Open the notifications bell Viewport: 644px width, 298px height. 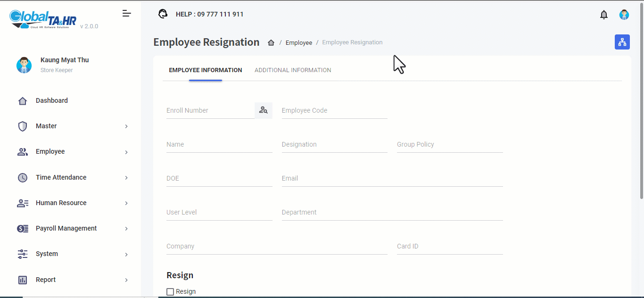click(604, 15)
